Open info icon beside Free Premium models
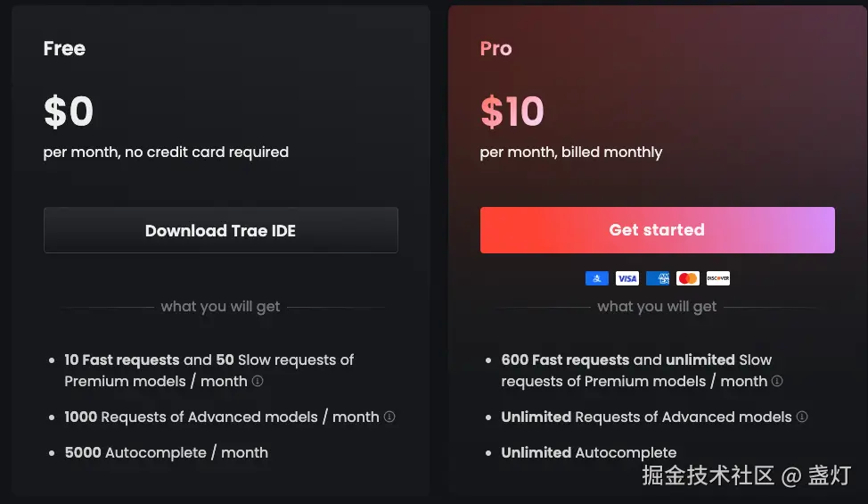 (x=258, y=381)
